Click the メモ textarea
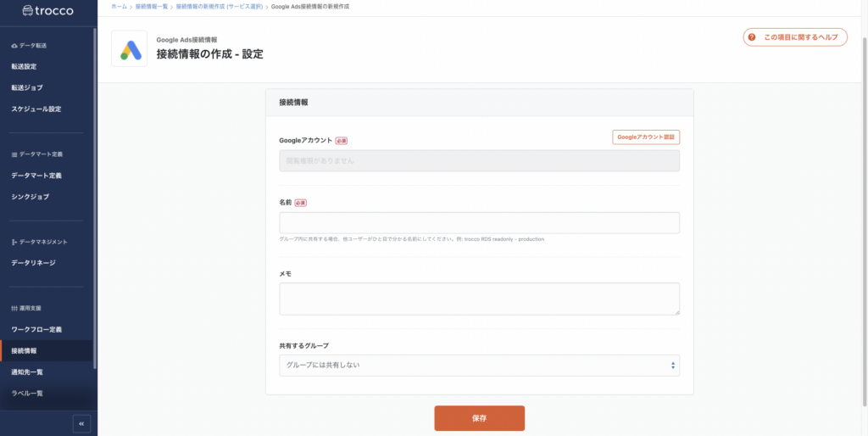 coord(479,299)
